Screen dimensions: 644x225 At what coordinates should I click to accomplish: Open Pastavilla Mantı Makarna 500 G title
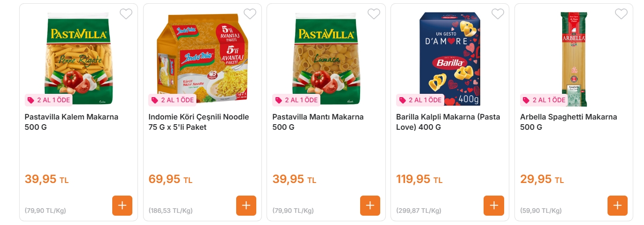pos(318,122)
